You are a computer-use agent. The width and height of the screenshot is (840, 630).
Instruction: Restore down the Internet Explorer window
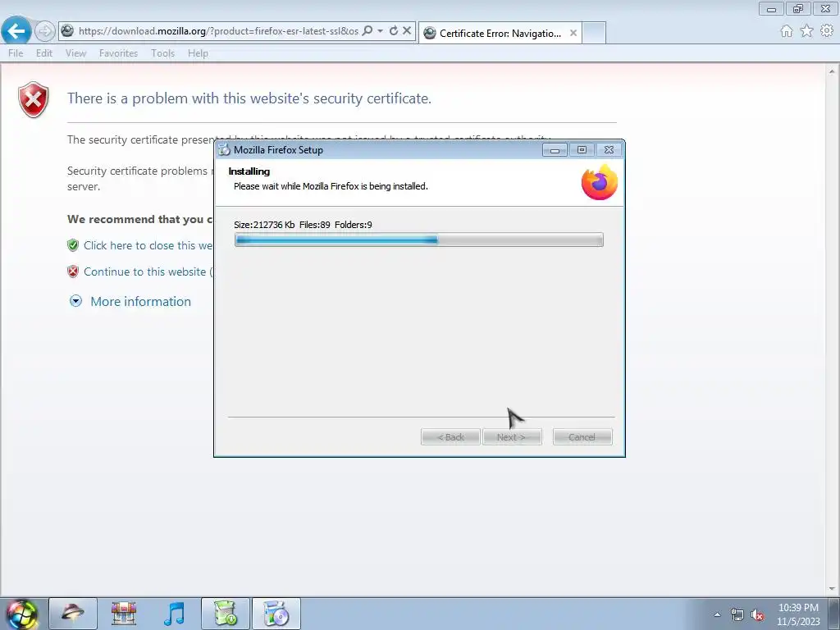798,8
